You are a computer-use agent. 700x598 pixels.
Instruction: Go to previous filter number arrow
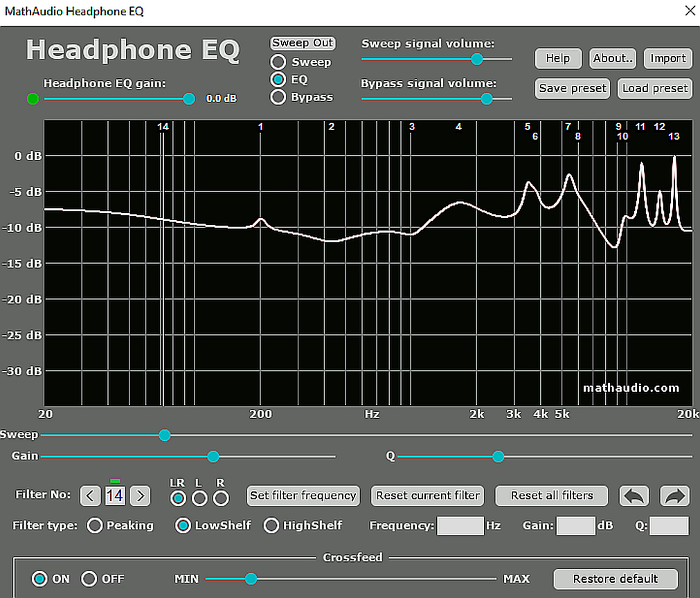[90, 496]
